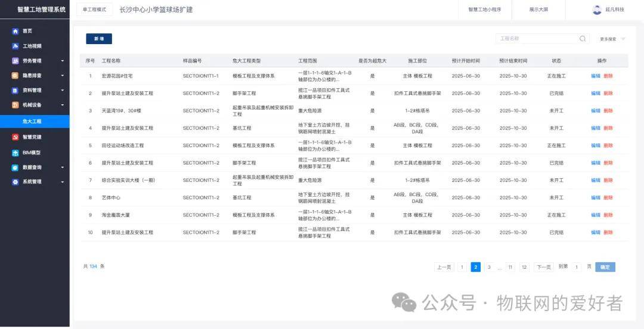Click the BIM模型 sidebar icon
This screenshot has height=329, width=644.
pos(15,153)
